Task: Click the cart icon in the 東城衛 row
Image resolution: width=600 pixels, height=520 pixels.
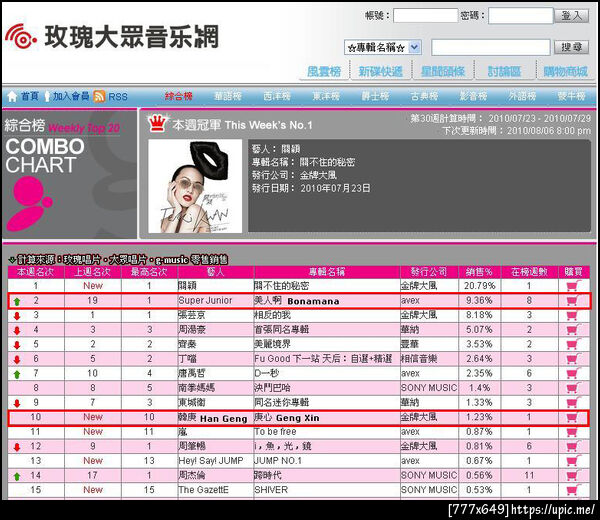Action: [573, 402]
